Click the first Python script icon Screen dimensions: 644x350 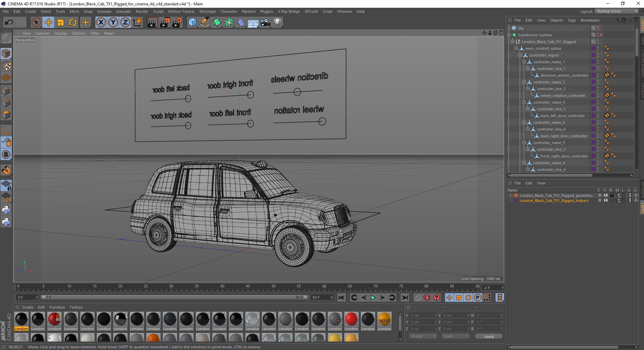pyautogui.click(x=6, y=210)
